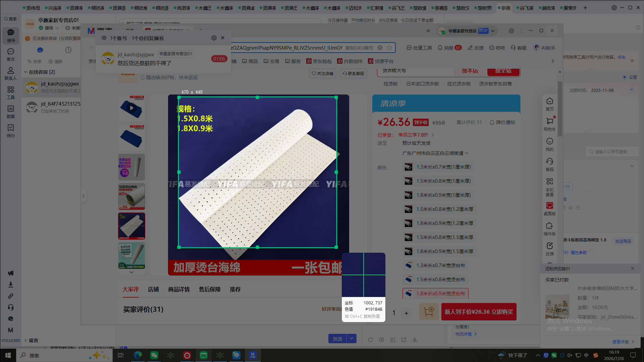
Task: Open 消息 notifications with 65 badge
Action: pos(449,48)
